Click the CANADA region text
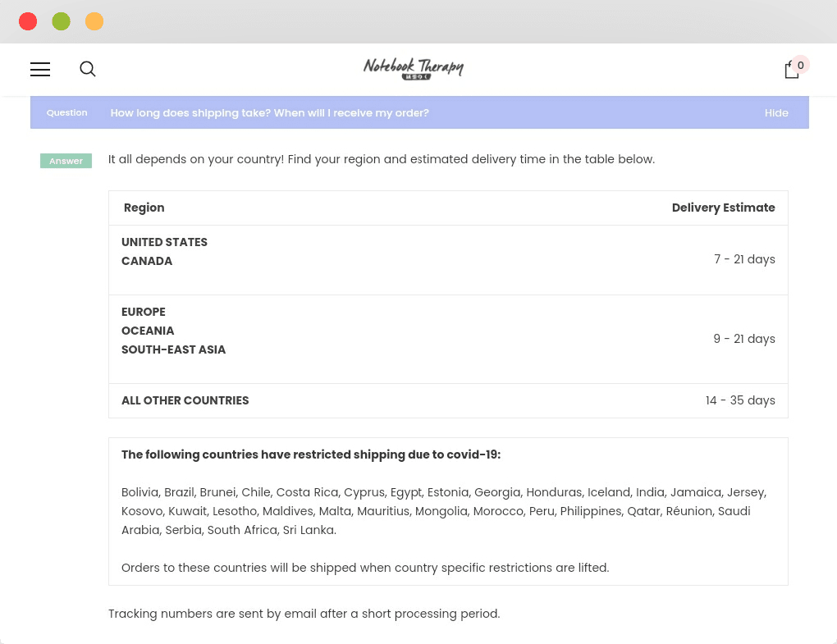Viewport: 837px width, 644px height. (x=147, y=261)
